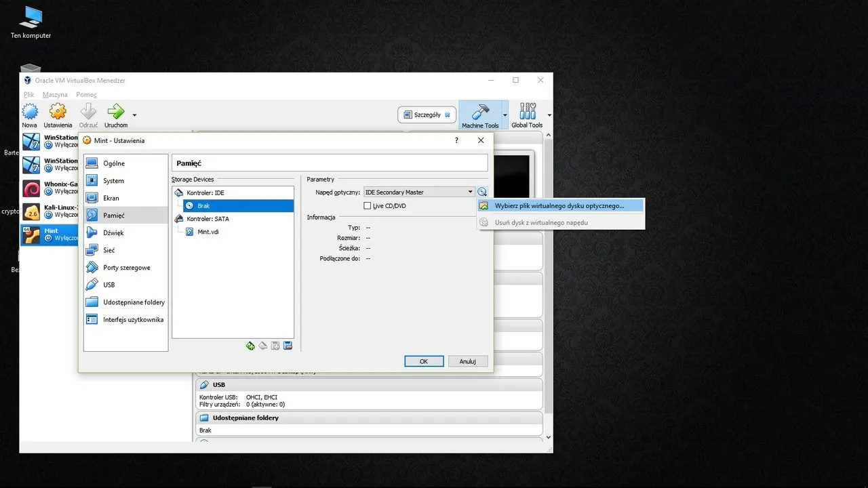Select Sieć settings category
The height and width of the screenshot is (488, 868).
pyautogui.click(x=125, y=250)
